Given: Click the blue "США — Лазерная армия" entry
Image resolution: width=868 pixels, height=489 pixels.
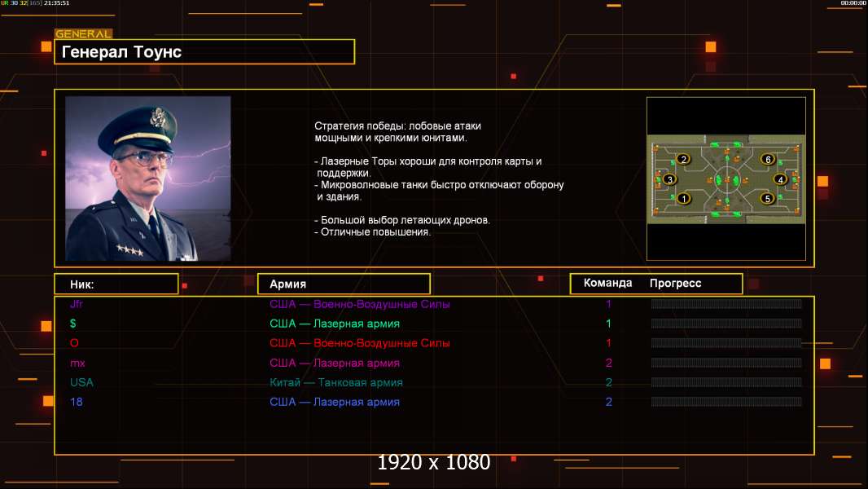Looking at the screenshot, I should (335, 402).
